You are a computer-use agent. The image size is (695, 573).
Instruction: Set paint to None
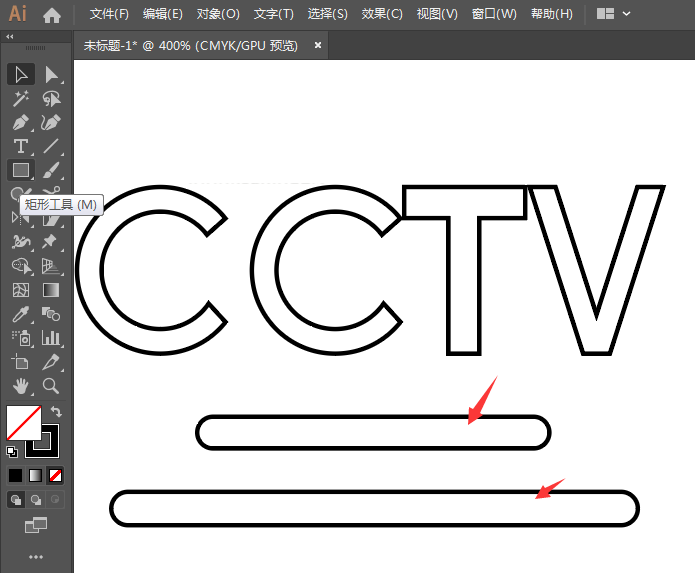pyautogui.click(x=55, y=476)
